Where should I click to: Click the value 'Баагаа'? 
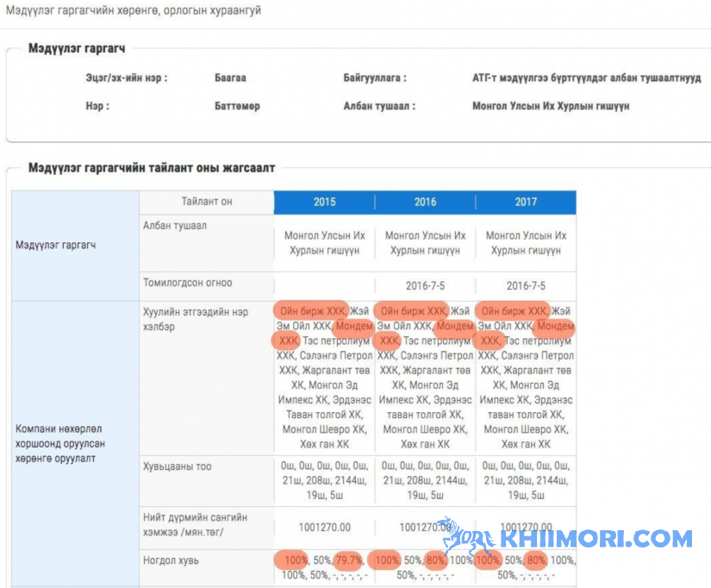230,78
